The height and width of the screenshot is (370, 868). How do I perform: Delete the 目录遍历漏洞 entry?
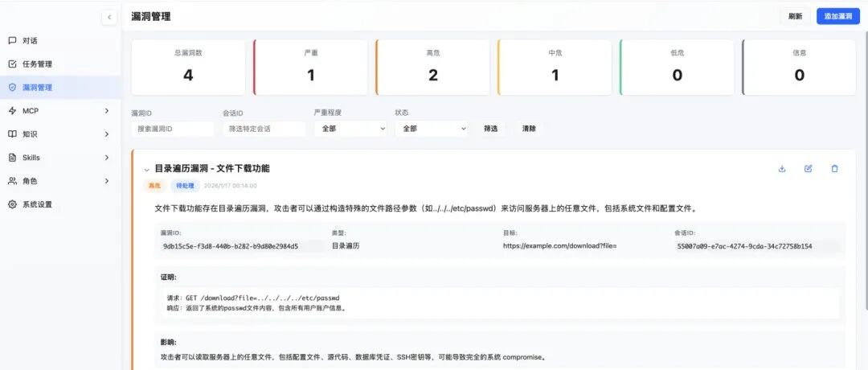(835, 169)
